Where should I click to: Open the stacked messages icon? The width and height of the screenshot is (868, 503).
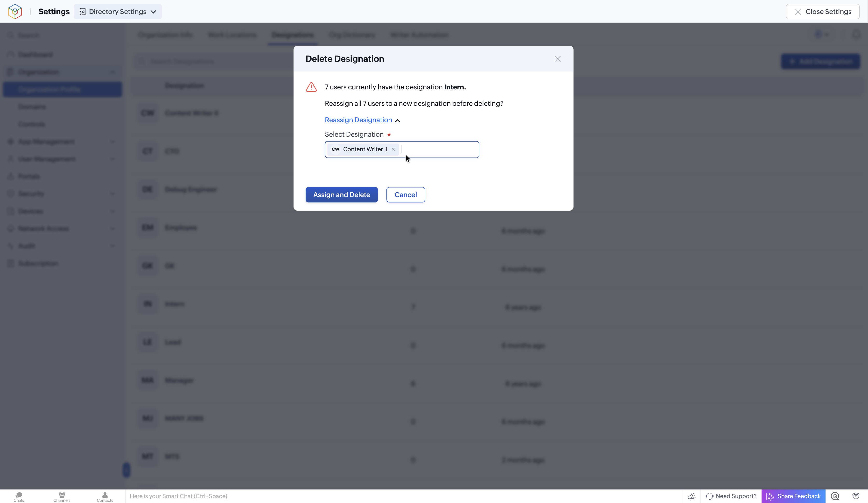coord(856,496)
